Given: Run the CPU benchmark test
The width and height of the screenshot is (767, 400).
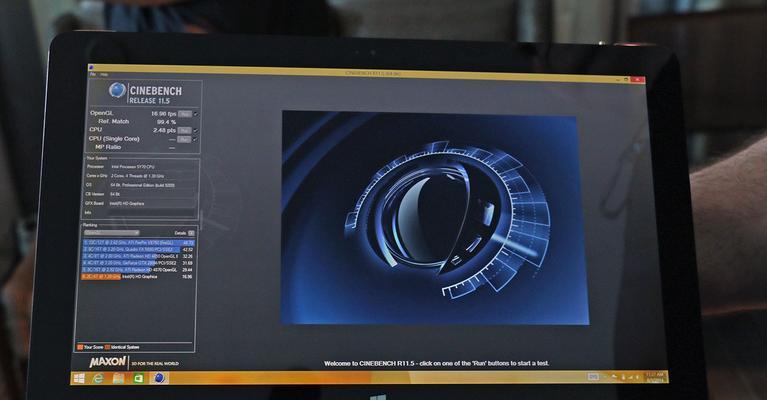Looking at the screenshot, I should point(184,131).
